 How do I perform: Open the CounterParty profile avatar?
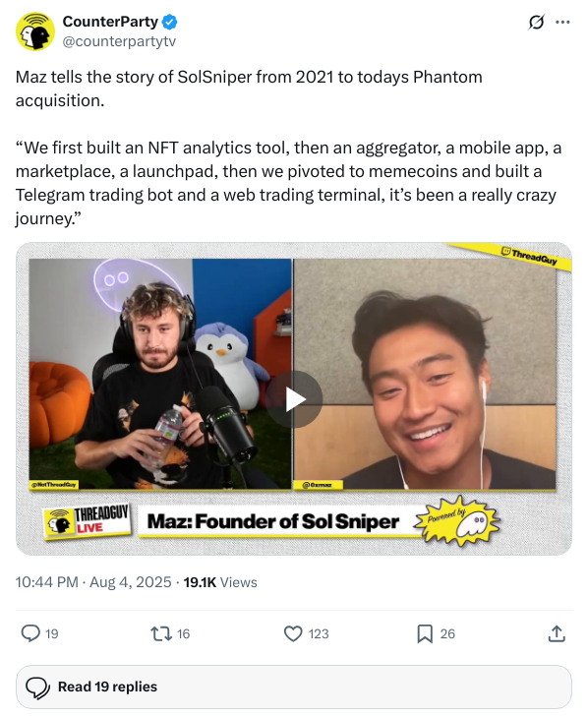[x=35, y=31]
